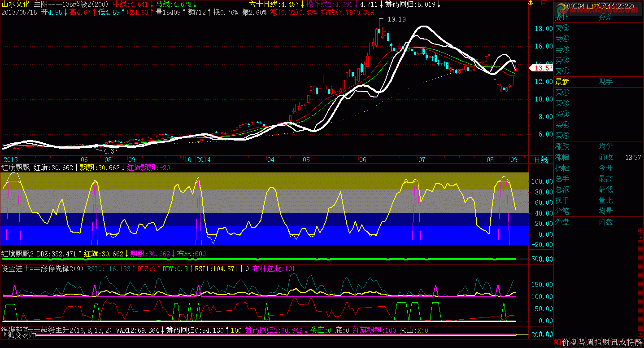The image size is (644, 348).
Task: Click the 4.37 low price marker
Action: pyautogui.click(x=111, y=151)
